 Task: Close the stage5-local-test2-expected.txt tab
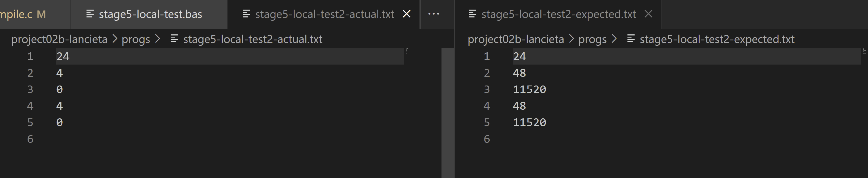(x=648, y=14)
